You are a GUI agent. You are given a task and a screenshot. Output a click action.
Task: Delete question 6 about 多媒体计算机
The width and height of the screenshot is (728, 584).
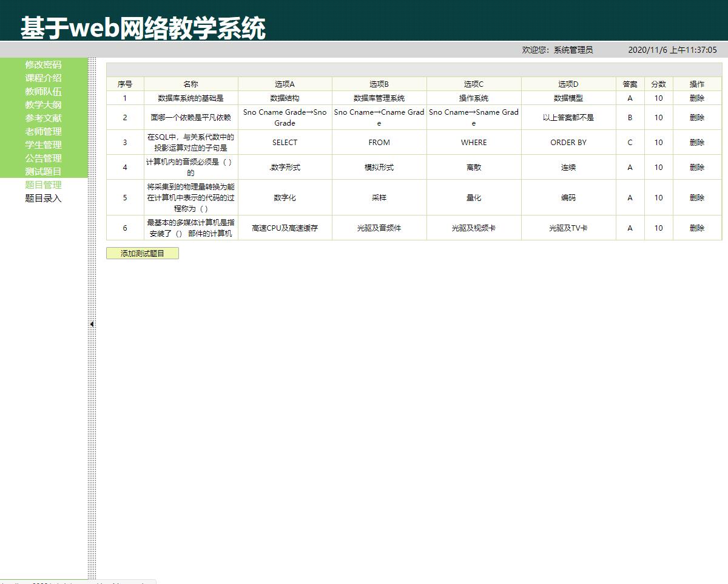tap(698, 228)
